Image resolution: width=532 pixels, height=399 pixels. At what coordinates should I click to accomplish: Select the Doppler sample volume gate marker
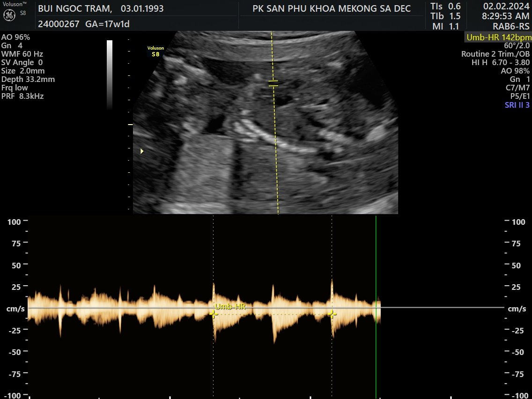(x=273, y=84)
